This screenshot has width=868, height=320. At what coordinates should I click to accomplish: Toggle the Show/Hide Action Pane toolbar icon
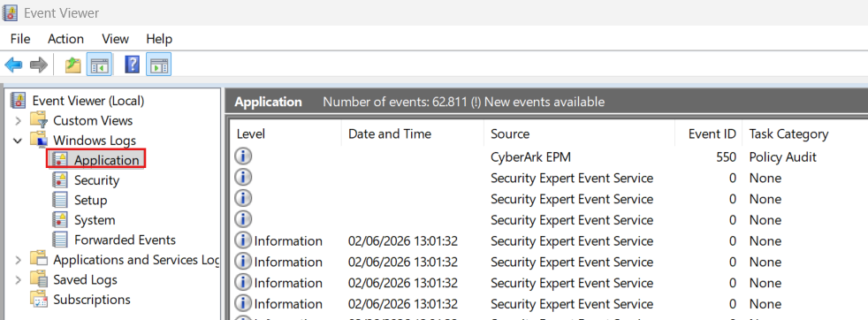coord(159,65)
